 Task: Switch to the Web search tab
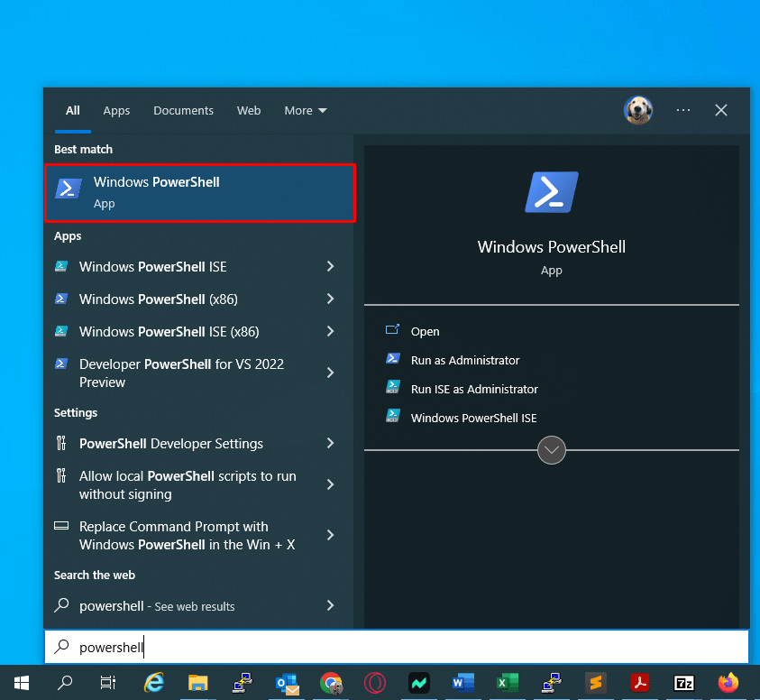(x=249, y=110)
